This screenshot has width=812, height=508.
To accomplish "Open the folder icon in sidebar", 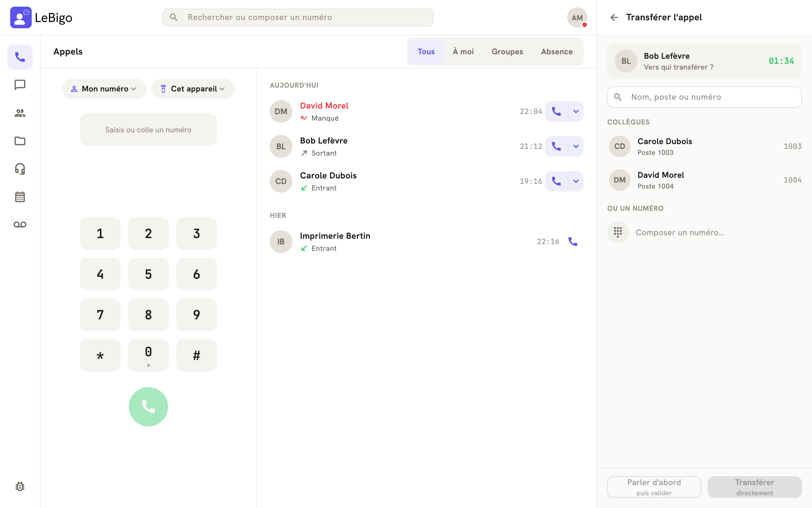I will 20,141.
